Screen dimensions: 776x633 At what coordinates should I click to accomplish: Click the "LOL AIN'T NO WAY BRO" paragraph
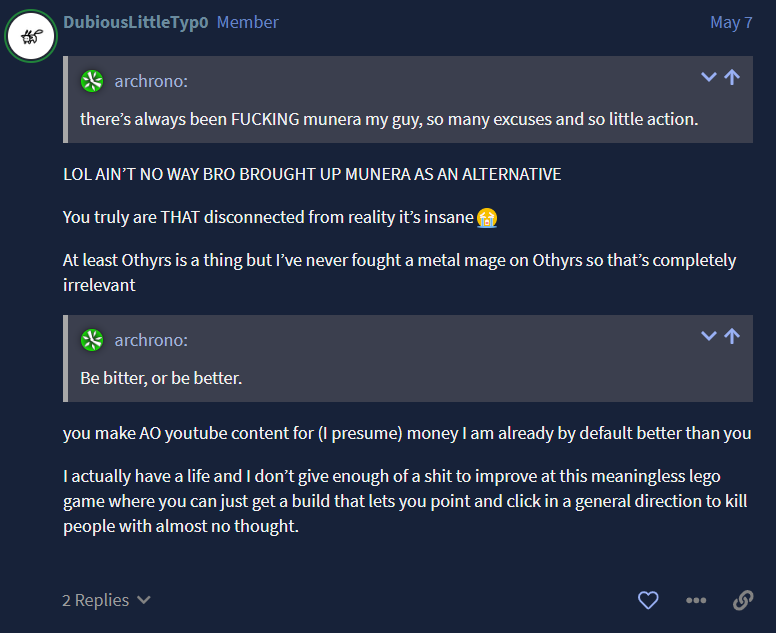pyautogui.click(x=312, y=174)
